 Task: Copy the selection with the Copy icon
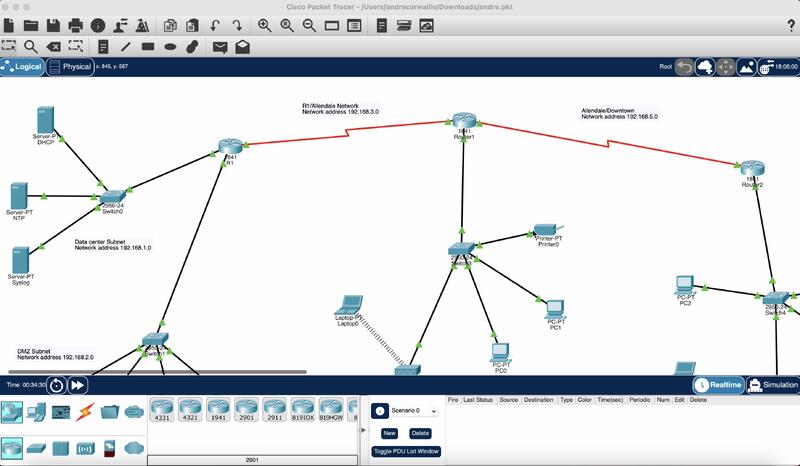click(x=170, y=26)
